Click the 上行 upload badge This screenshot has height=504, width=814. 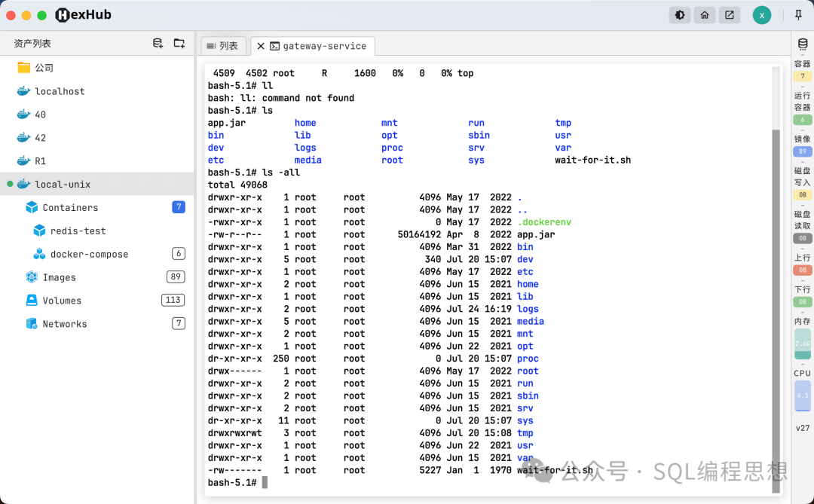803,270
